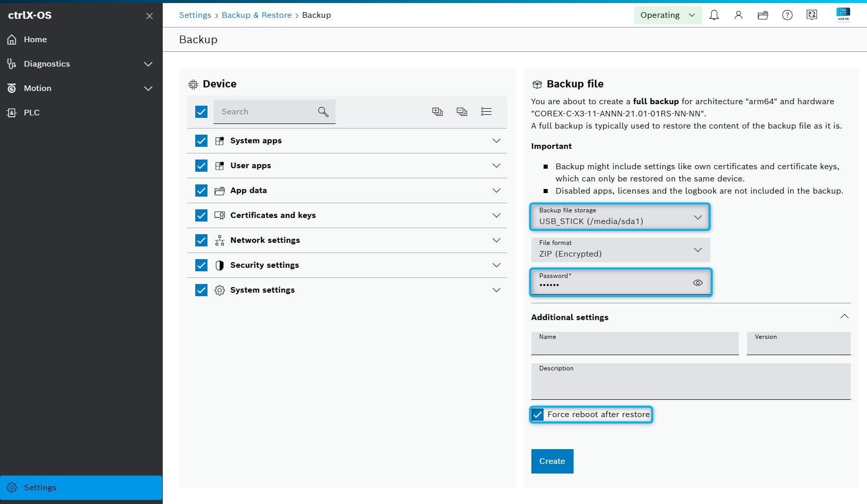Image resolution: width=867 pixels, height=504 pixels.
Task: Open the Operating mode dropdown
Action: 667,15
